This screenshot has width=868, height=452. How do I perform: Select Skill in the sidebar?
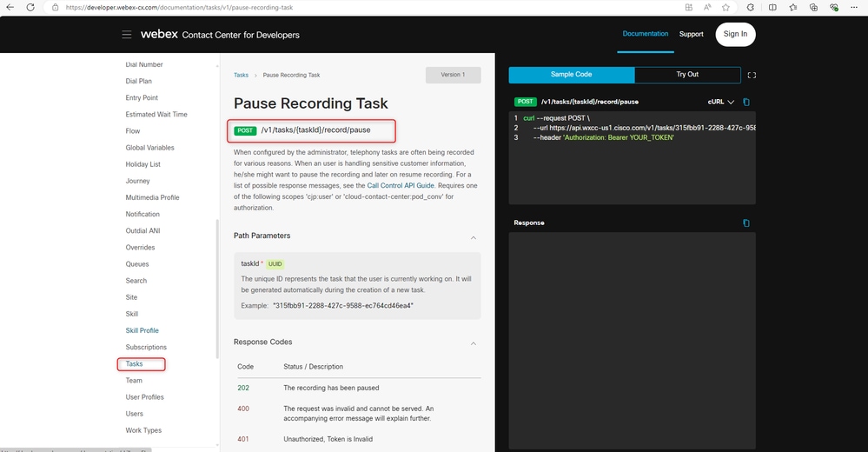(x=132, y=314)
